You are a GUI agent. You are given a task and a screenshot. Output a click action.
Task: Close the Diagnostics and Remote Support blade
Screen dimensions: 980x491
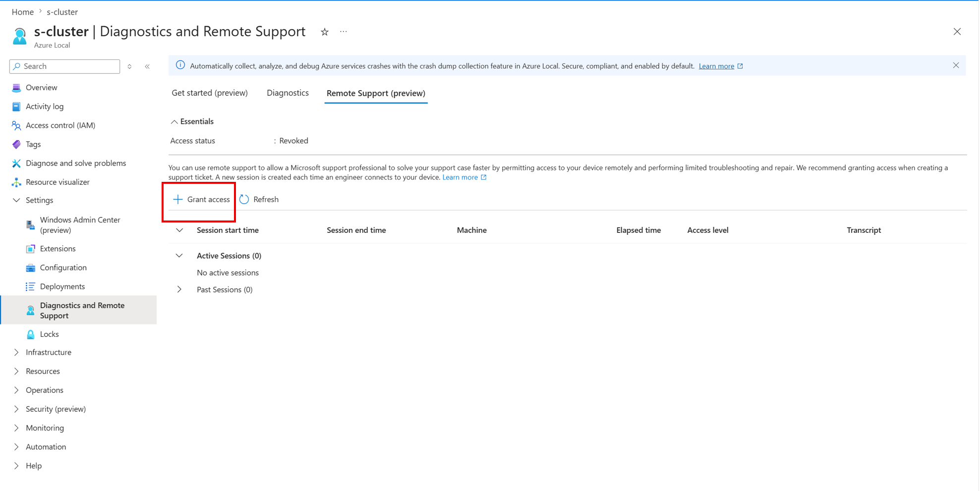(x=957, y=32)
